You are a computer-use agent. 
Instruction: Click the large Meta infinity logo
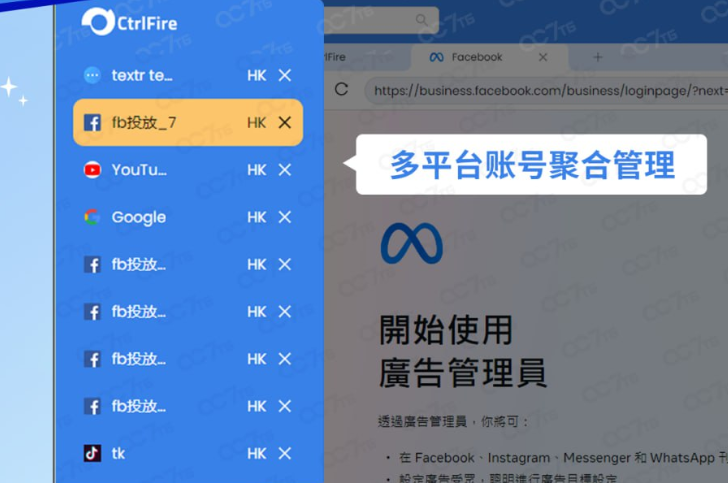[412, 243]
